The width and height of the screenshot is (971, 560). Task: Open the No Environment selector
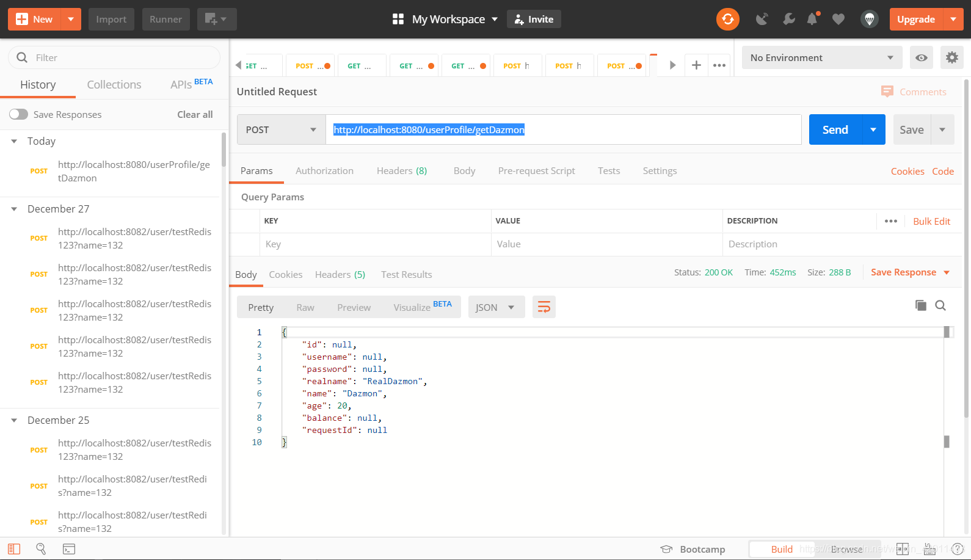822,58
